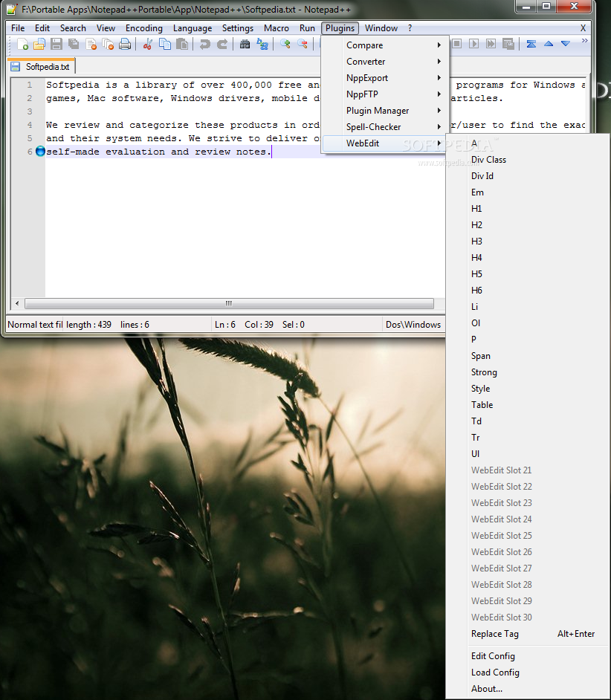Choose the H1 tag in WebEdit submenu

point(528,209)
